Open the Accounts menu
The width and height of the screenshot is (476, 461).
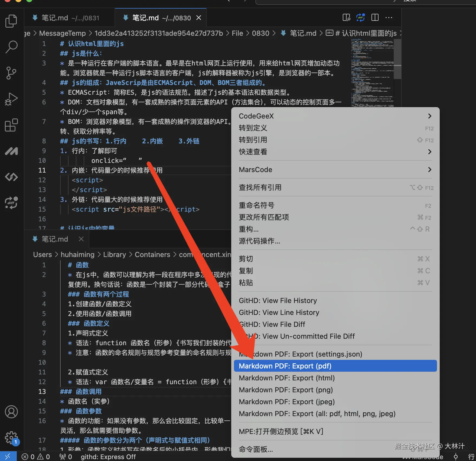coord(11,412)
